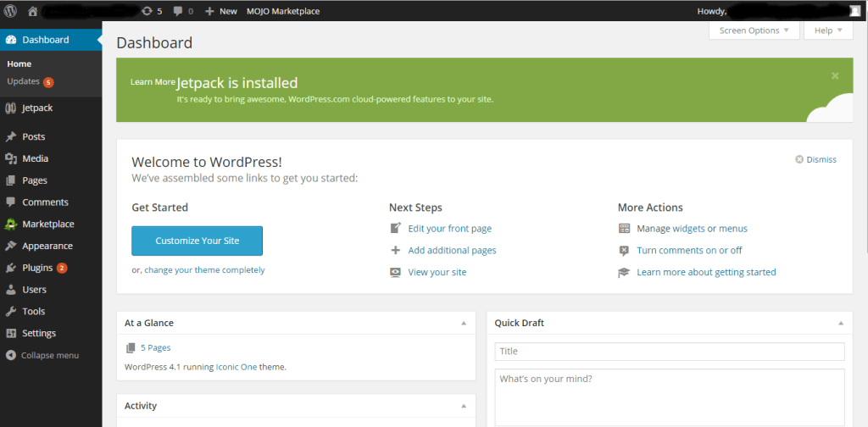Click Learn More in Jetpack banner
Screen dimensions: 868x427
click(x=153, y=82)
